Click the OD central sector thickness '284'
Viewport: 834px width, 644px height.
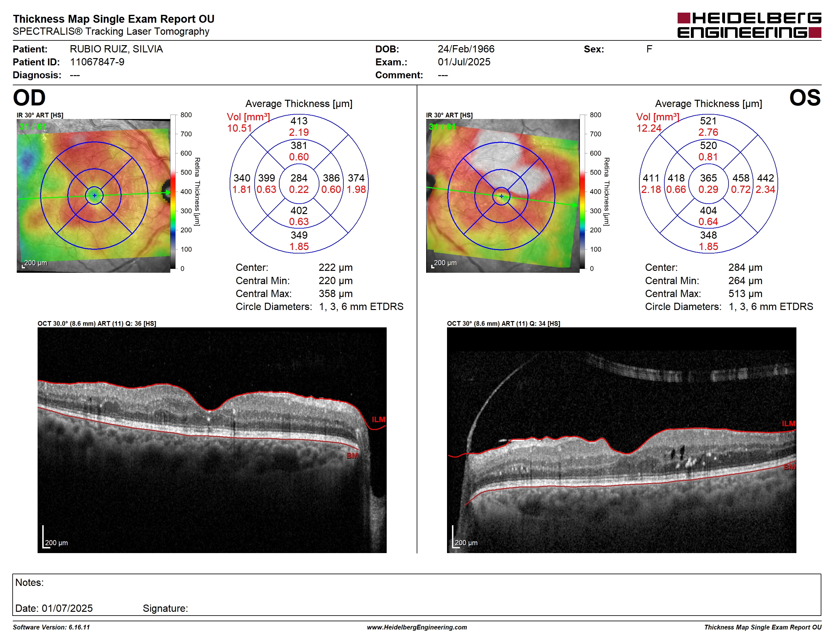(299, 178)
